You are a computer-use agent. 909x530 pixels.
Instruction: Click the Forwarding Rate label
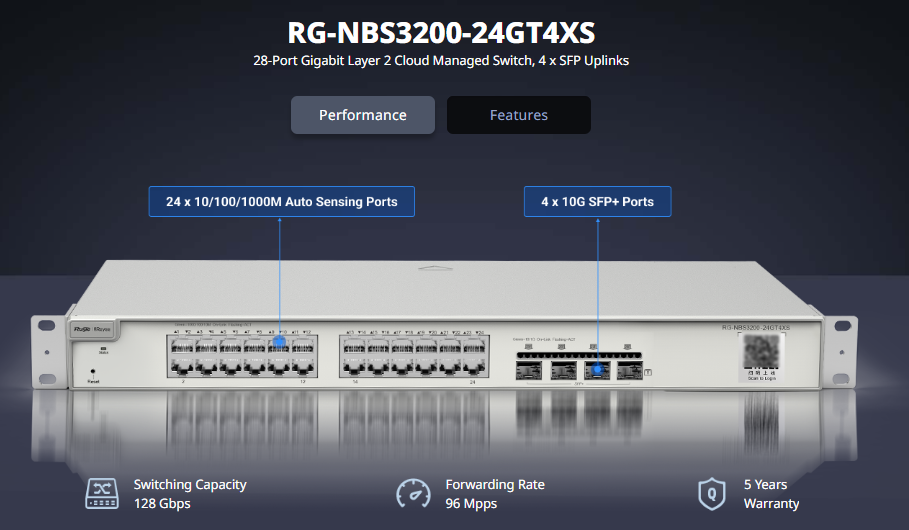(x=495, y=485)
